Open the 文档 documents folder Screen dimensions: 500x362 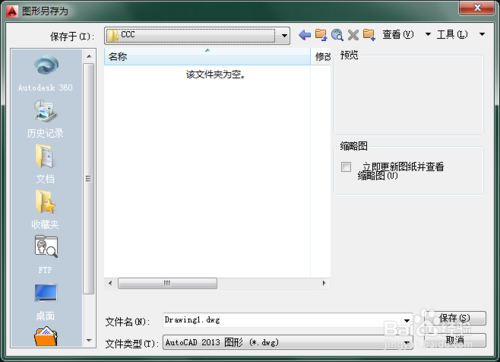tap(45, 164)
